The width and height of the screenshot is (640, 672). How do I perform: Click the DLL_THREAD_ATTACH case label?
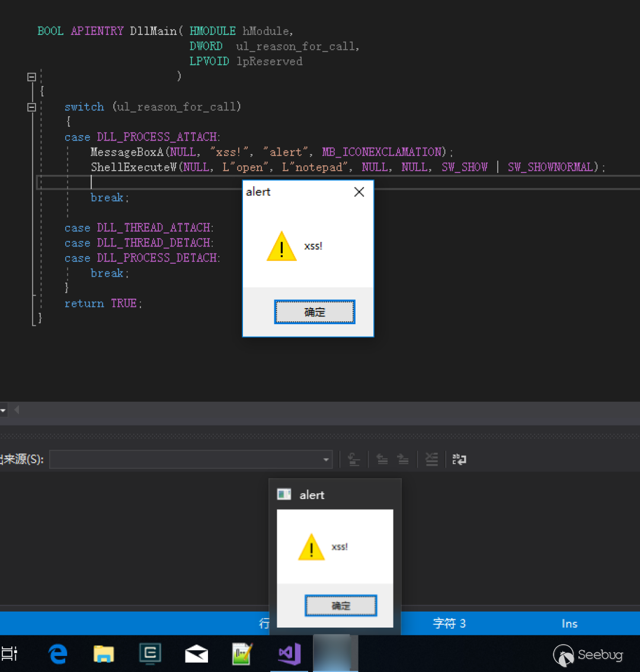pos(154,228)
